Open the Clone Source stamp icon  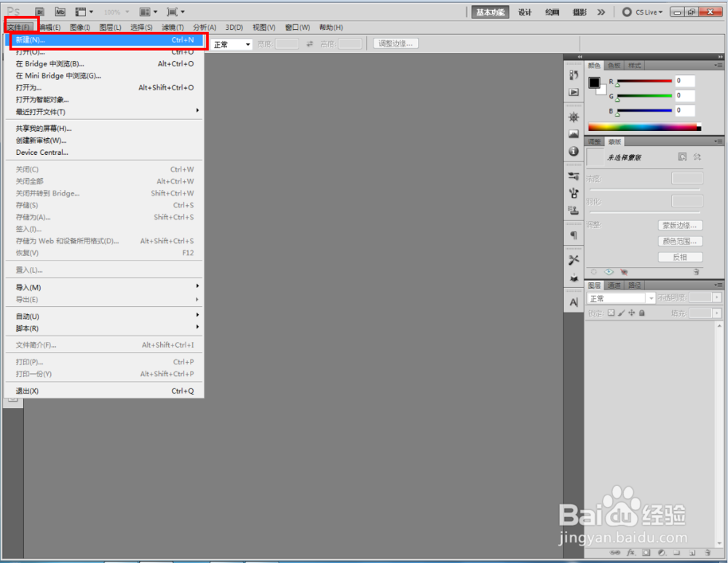[x=574, y=210]
